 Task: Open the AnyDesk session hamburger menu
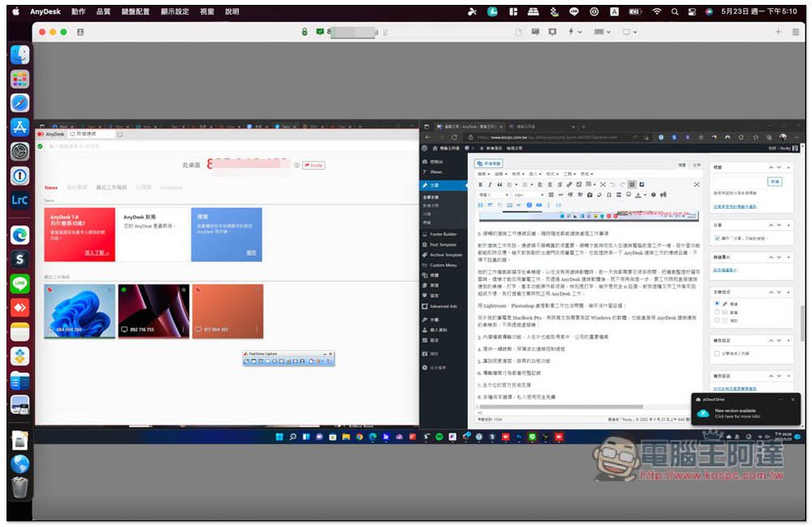point(796,32)
